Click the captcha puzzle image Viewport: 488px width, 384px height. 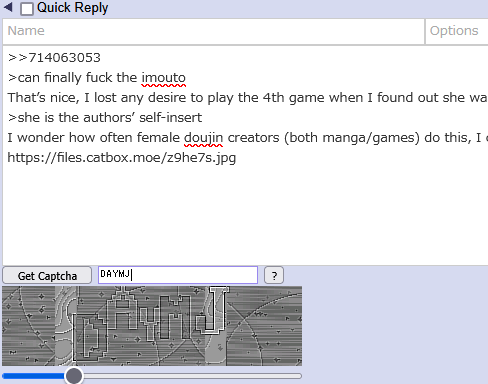coord(152,326)
